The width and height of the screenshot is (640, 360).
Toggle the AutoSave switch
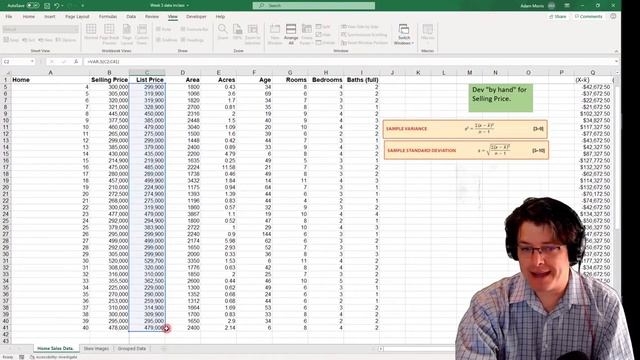pos(33,6)
